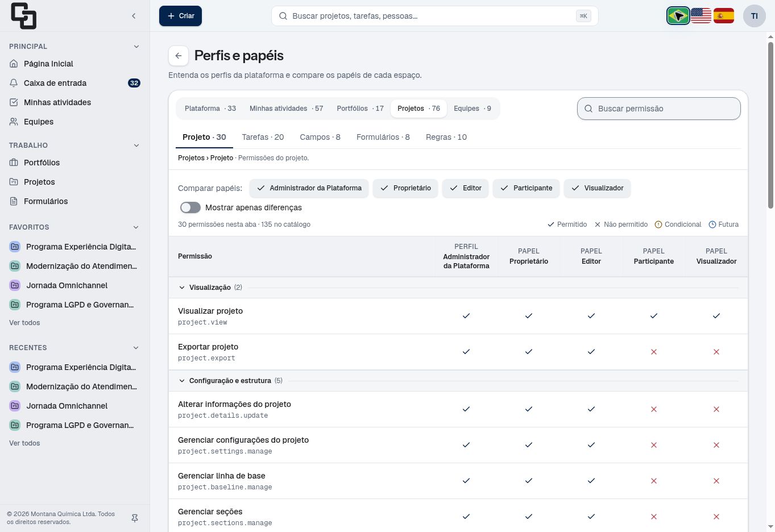Open Portfólios in the sidebar

click(74, 163)
